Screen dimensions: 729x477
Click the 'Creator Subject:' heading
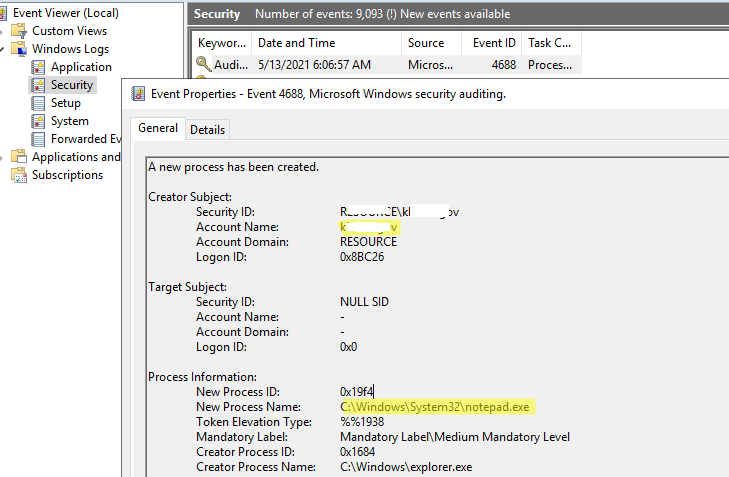click(x=190, y=197)
